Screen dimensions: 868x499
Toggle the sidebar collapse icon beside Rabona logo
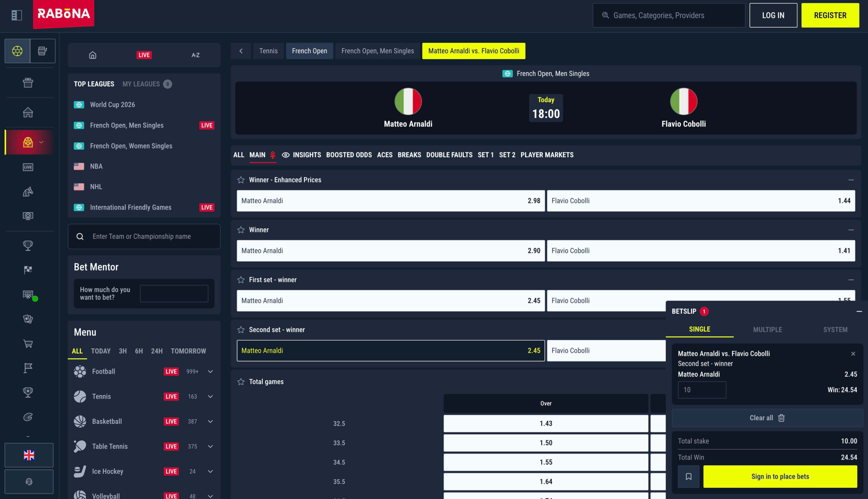(x=16, y=15)
